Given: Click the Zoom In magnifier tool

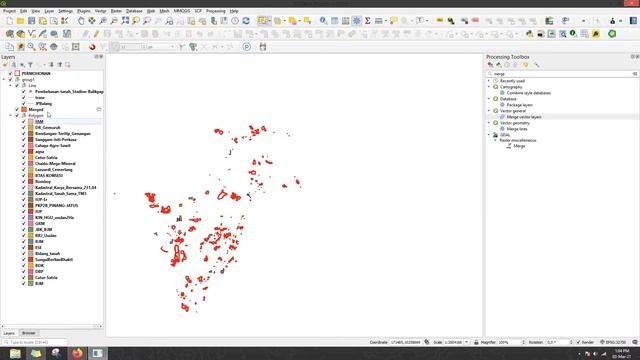Looking at the screenshot, I should (x=103, y=20).
